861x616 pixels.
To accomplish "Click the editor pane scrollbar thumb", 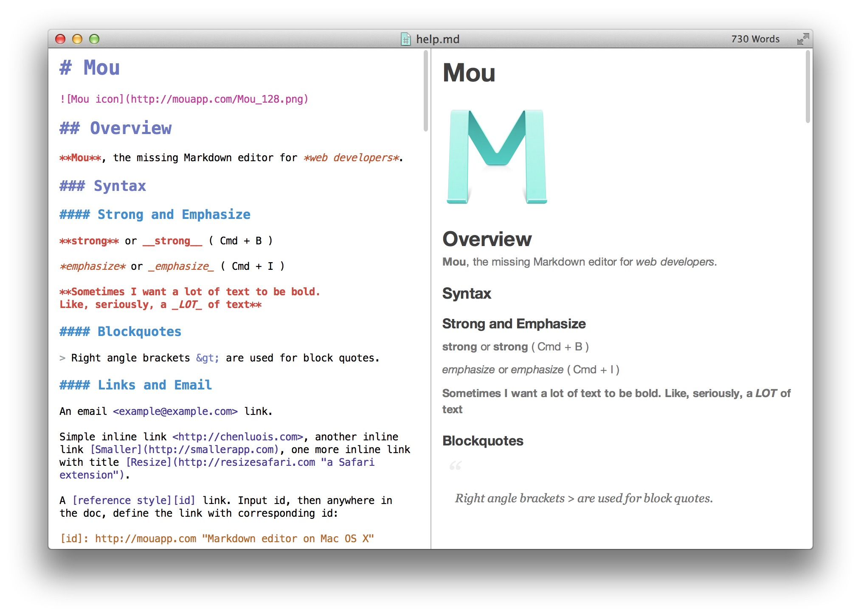I will pyautogui.click(x=425, y=91).
